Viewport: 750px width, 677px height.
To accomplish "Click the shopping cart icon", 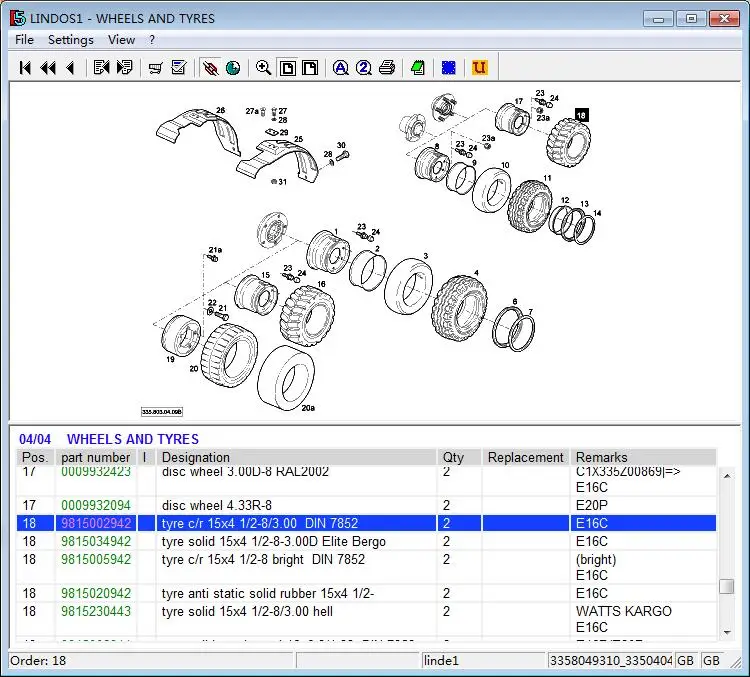I will 155,68.
